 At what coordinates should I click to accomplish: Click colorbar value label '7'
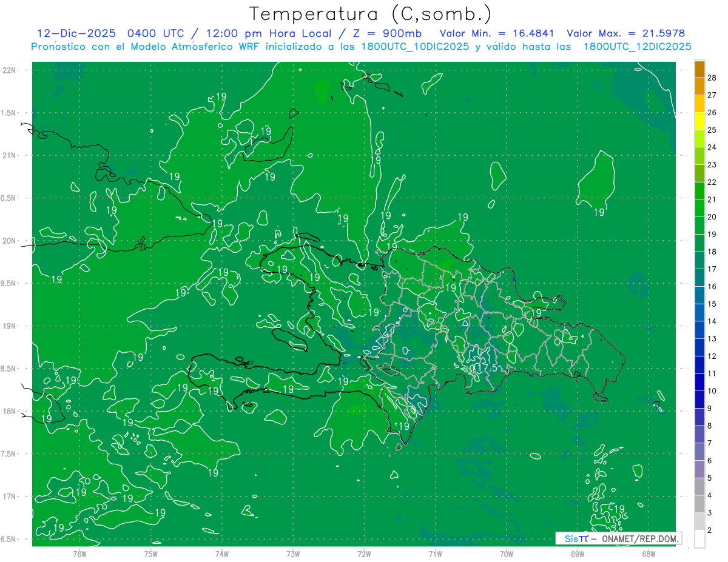(x=709, y=443)
